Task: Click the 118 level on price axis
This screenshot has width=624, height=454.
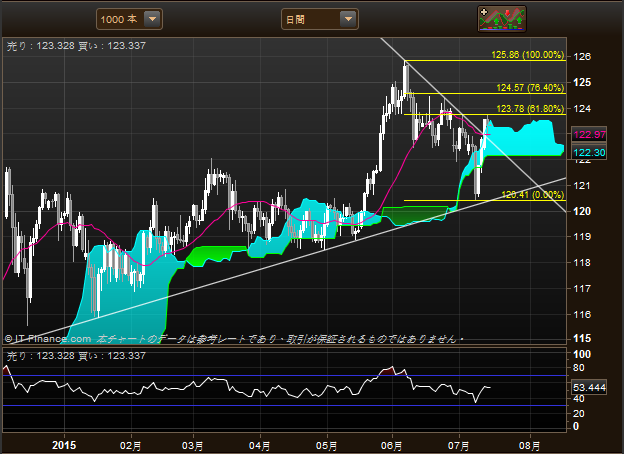Action: 582,263
